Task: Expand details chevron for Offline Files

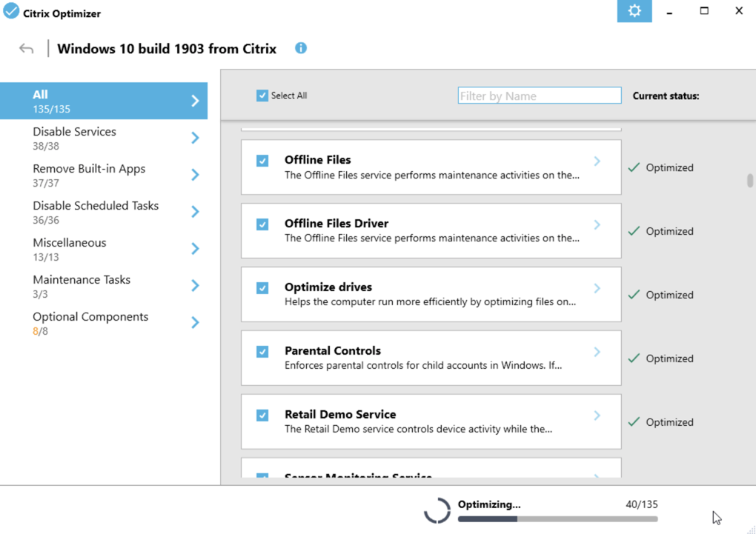Action: pyautogui.click(x=597, y=161)
